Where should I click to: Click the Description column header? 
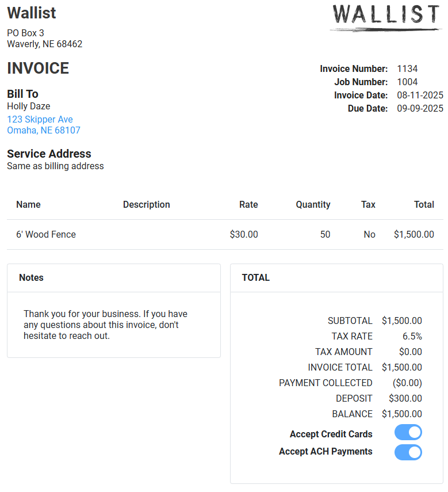147,205
